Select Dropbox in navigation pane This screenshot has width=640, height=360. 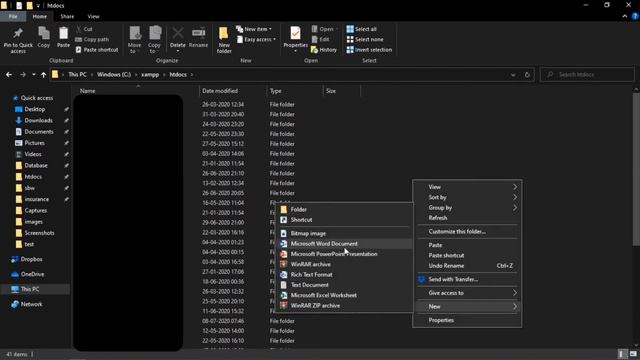click(x=31, y=259)
